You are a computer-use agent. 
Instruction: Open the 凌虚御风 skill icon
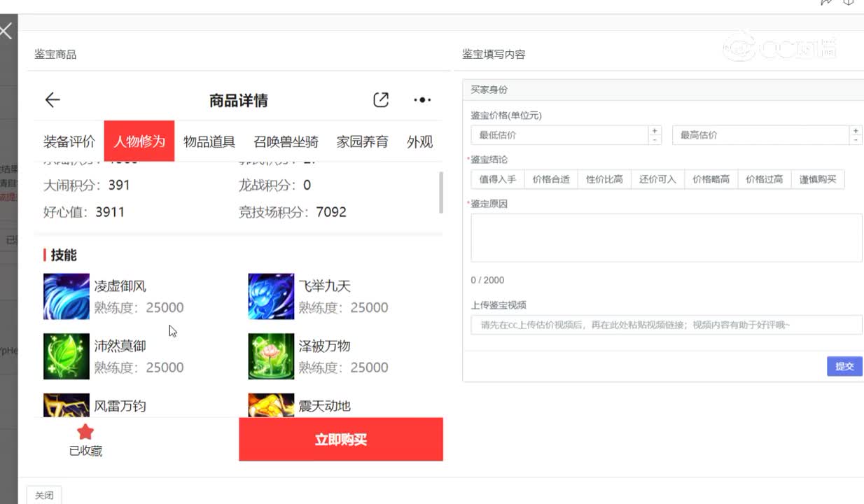click(66, 295)
